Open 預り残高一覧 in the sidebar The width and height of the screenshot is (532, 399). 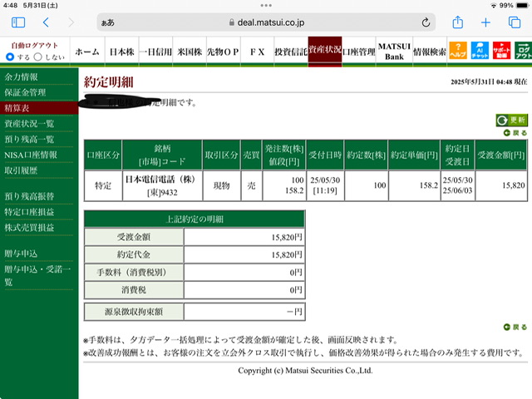(29, 140)
